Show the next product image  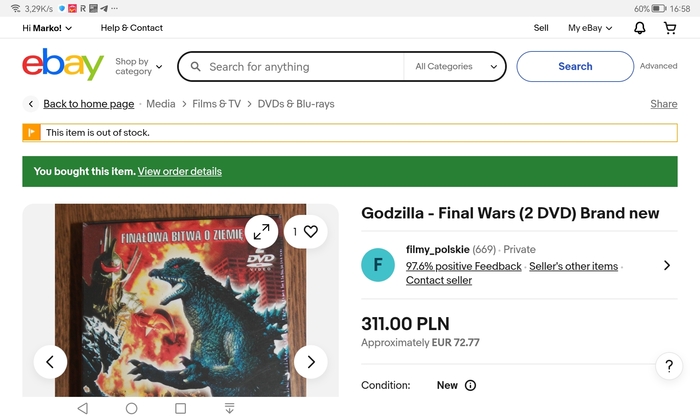[311, 362]
